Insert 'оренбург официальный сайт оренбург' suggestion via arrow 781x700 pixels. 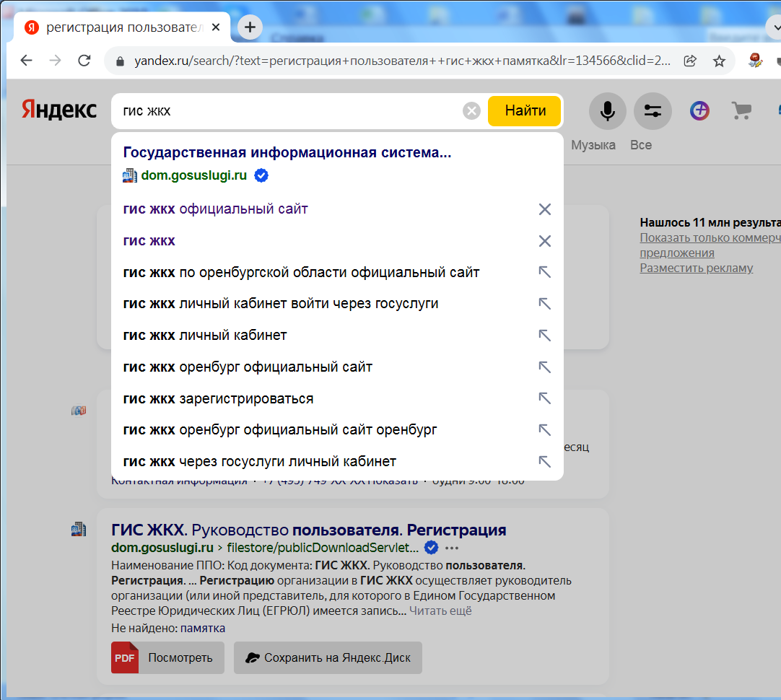pos(544,430)
